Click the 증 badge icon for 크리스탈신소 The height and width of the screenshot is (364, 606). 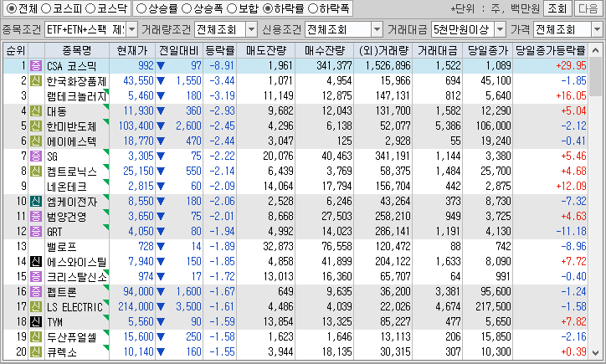click(x=36, y=277)
